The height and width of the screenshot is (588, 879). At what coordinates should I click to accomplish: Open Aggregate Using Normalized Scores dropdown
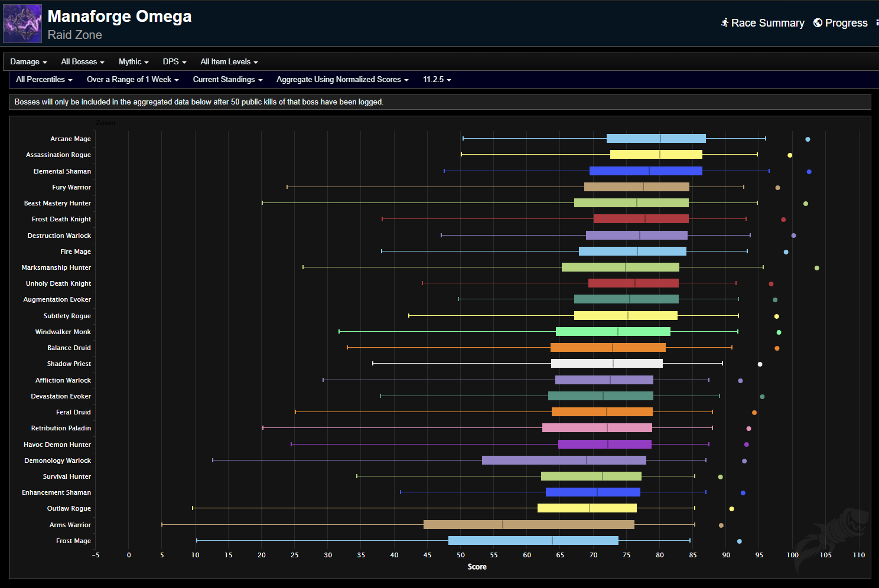tap(342, 80)
